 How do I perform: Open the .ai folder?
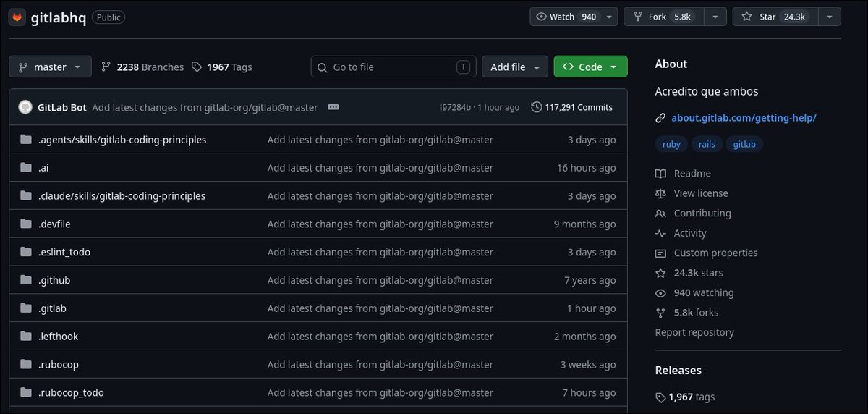point(43,168)
